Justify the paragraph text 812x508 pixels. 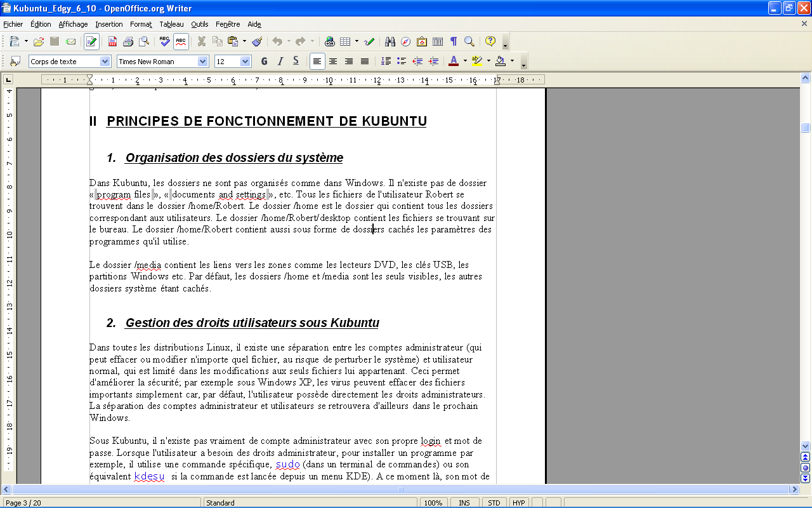tap(365, 61)
